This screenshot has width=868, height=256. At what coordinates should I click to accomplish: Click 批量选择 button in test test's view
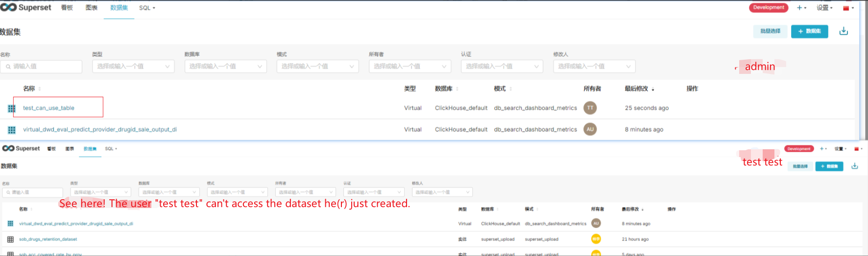tap(800, 166)
